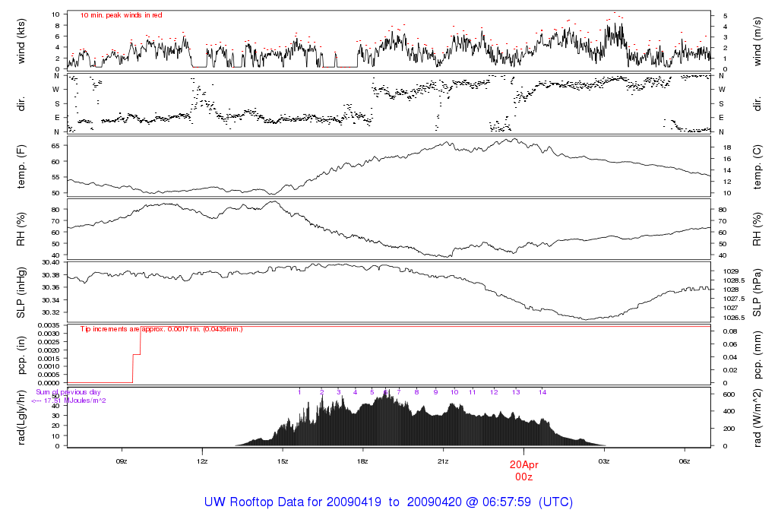This screenshot has width=778, height=532.
Task: Click the purple hour marker '14'
Action: pyautogui.click(x=542, y=392)
